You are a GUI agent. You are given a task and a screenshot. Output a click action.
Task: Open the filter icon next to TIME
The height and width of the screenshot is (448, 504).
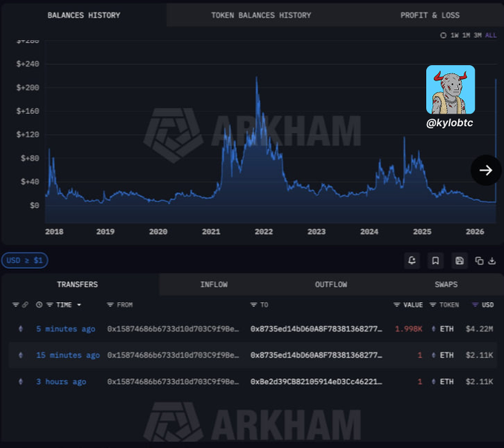click(50, 304)
